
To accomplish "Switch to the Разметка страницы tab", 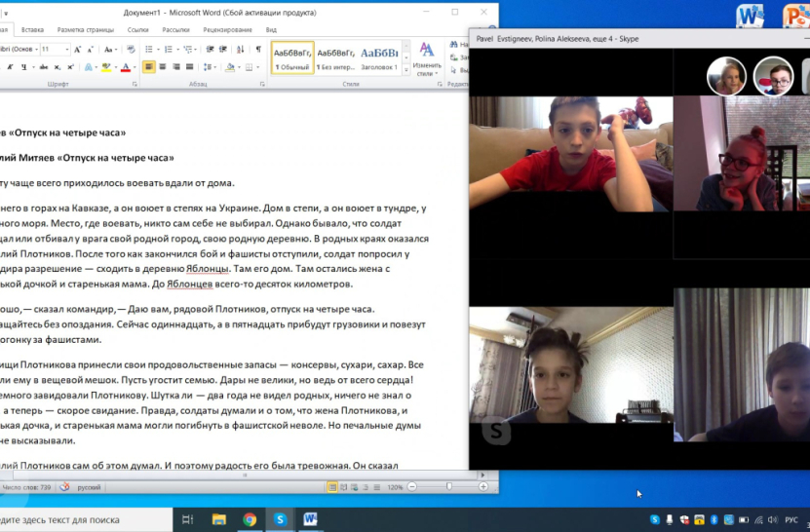I will coord(85,30).
